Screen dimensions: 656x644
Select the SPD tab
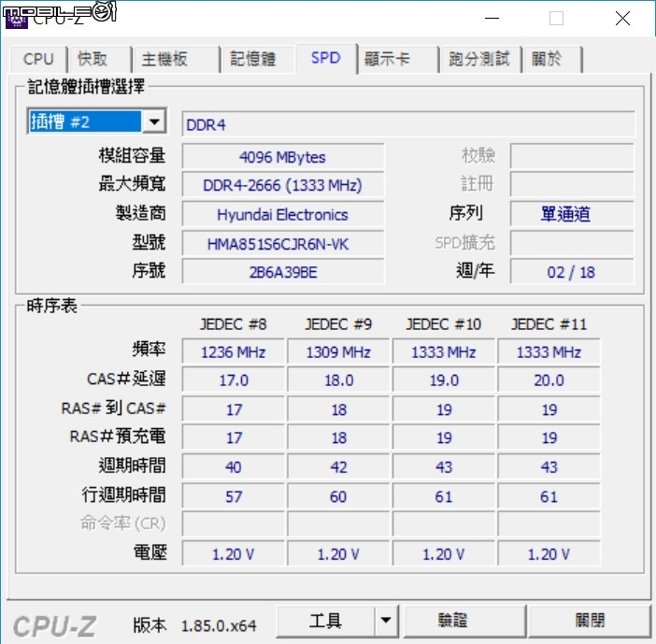(x=326, y=58)
